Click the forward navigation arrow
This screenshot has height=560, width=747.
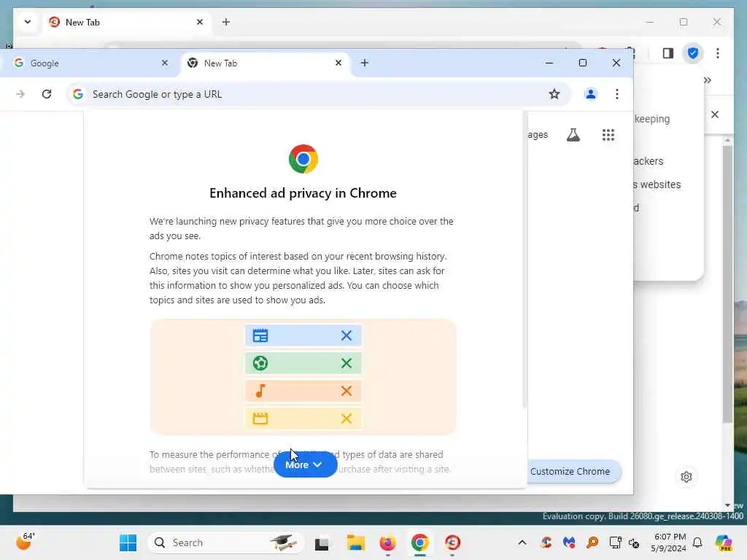(x=20, y=94)
